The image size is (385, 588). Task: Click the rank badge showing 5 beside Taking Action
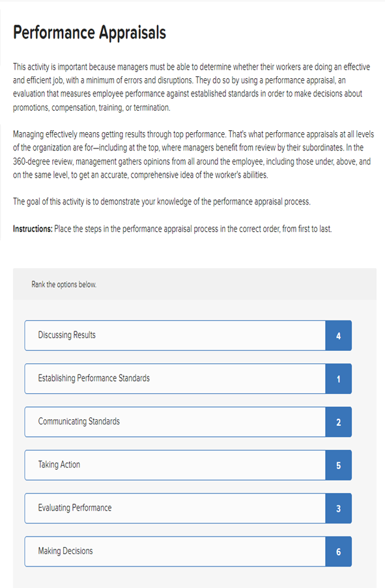point(338,465)
